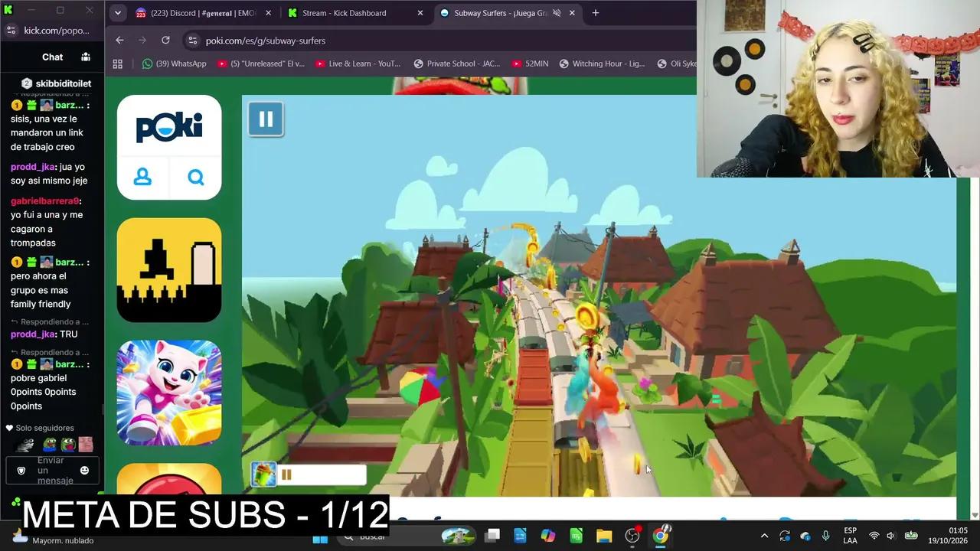This screenshot has width=980, height=551.
Task: Open the chat identity shield icon
Action: click(21, 471)
